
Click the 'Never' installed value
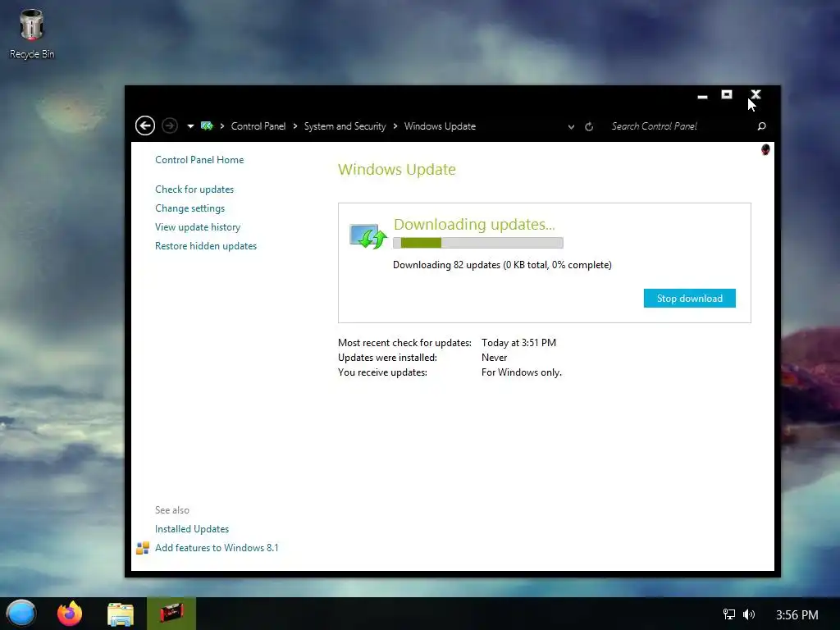pos(494,358)
